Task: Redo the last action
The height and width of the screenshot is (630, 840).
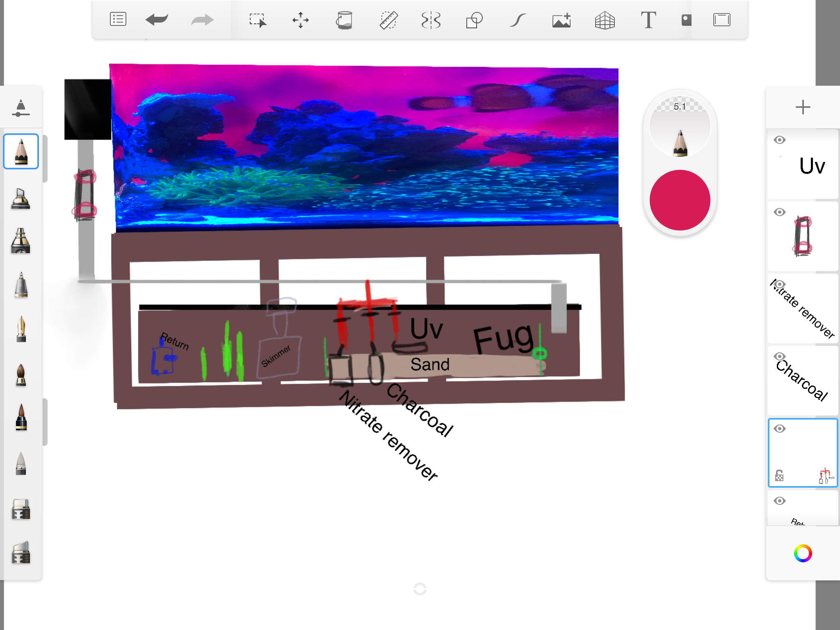Action: coord(203,19)
